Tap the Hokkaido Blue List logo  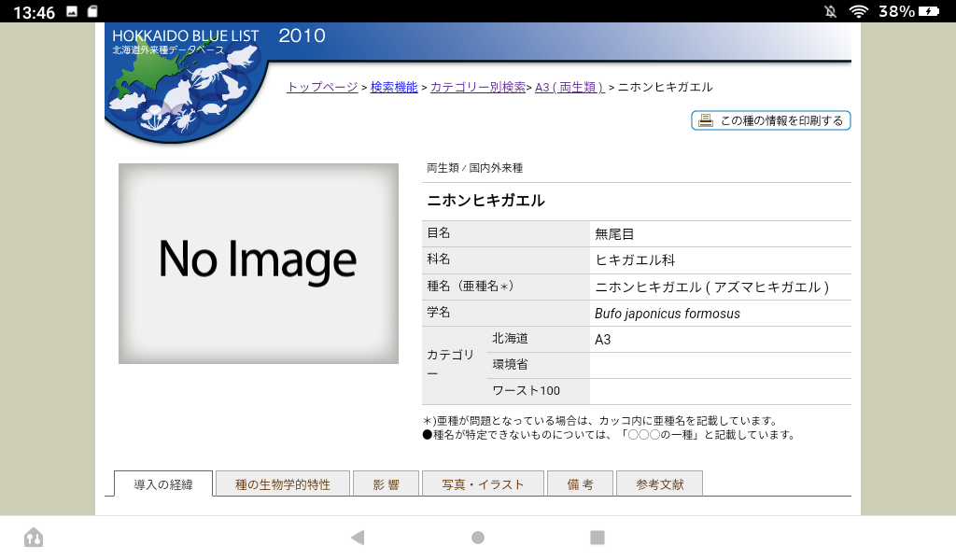pyautogui.click(x=186, y=82)
